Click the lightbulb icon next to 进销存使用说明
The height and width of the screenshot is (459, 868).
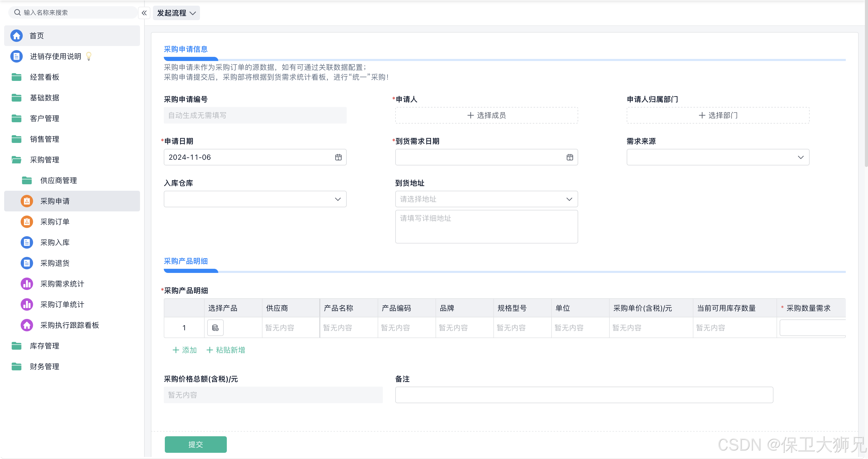89,56
